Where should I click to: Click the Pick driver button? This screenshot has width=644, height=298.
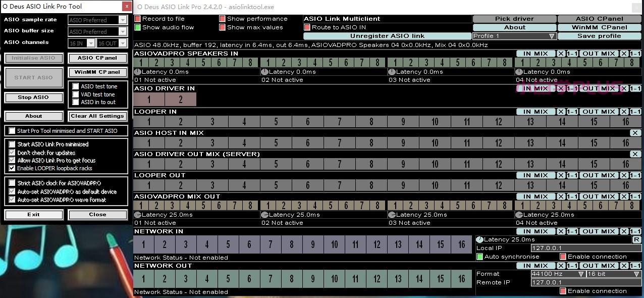coord(514,19)
